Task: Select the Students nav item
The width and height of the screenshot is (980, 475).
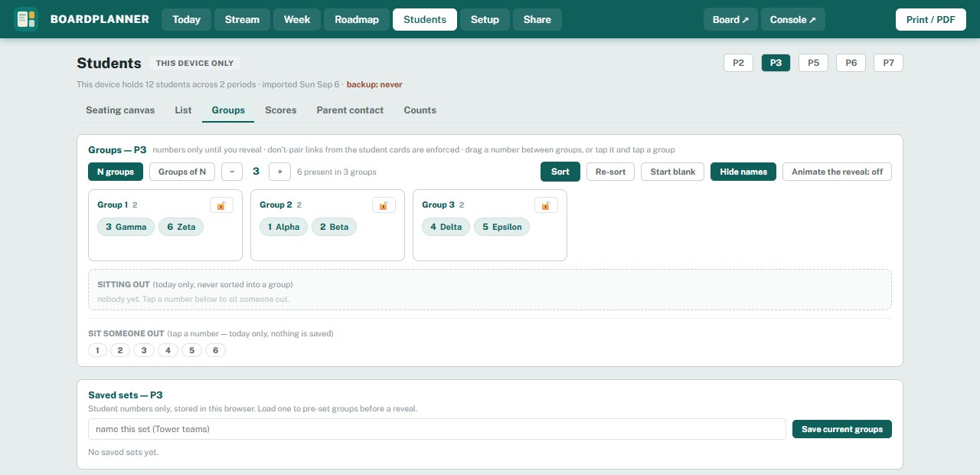Action: point(425,20)
